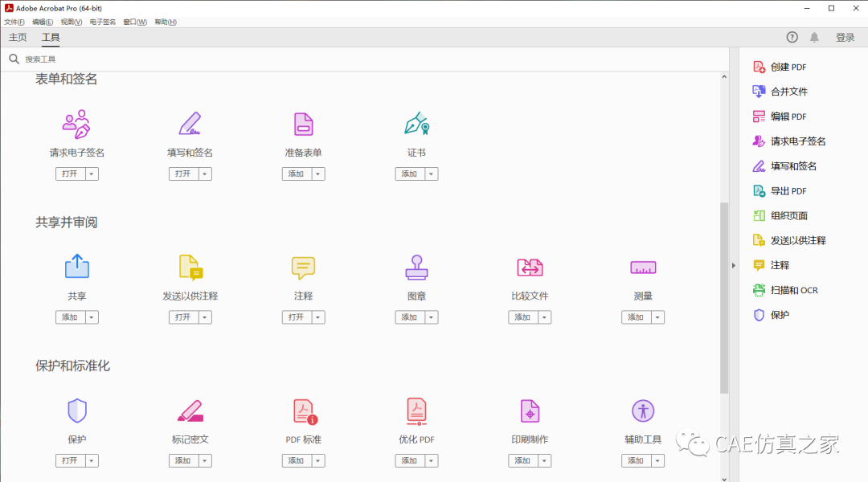Click 添加 button under 准备表单
The image size is (868, 482).
(x=297, y=174)
